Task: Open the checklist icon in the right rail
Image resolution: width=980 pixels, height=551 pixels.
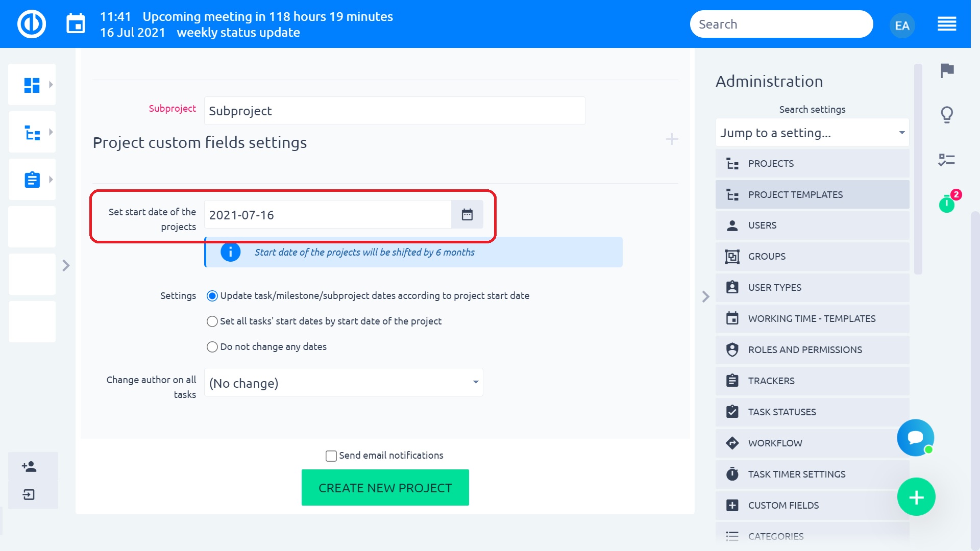Action: 947,160
